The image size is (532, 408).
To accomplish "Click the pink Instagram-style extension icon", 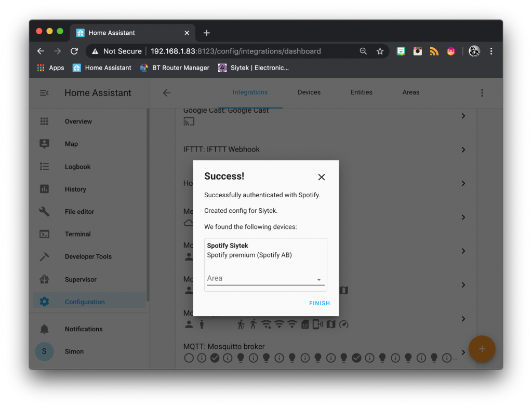I will click(x=451, y=51).
